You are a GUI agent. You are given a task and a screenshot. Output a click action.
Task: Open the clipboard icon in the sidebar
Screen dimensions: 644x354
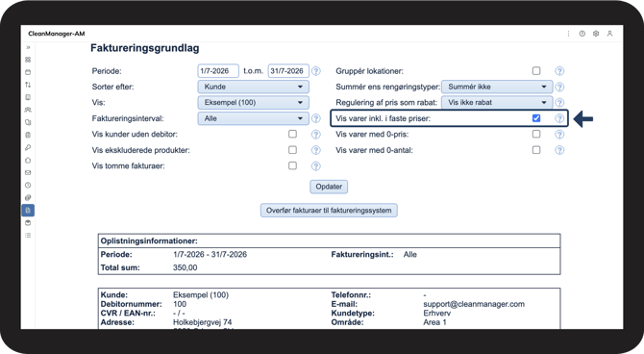click(28, 135)
